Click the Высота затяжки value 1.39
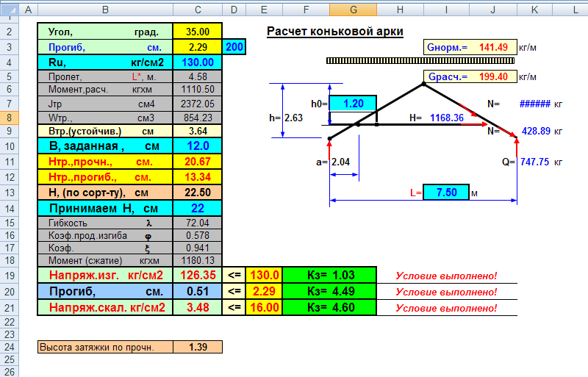The image size is (588, 377). (x=198, y=347)
